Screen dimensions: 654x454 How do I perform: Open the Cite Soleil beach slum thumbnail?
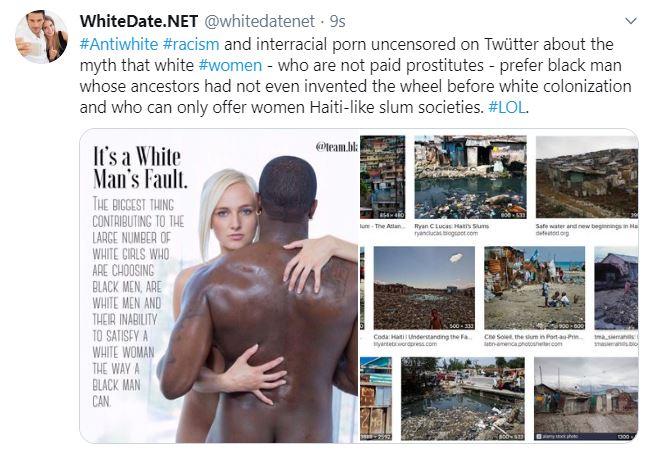click(x=534, y=288)
